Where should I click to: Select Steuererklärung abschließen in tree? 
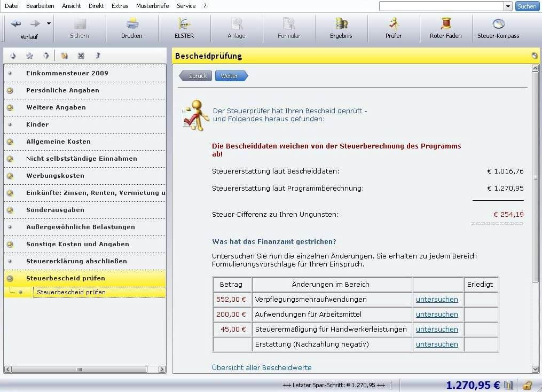pyautogui.click(x=85, y=261)
